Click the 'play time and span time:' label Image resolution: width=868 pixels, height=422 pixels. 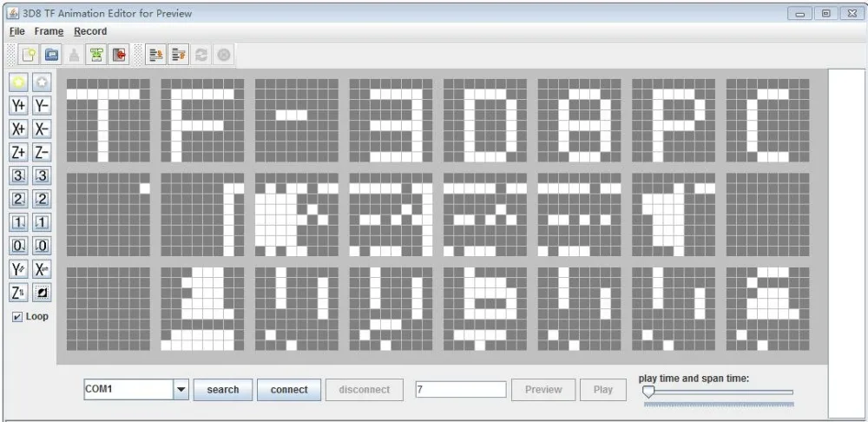pyautogui.click(x=694, y=379)
